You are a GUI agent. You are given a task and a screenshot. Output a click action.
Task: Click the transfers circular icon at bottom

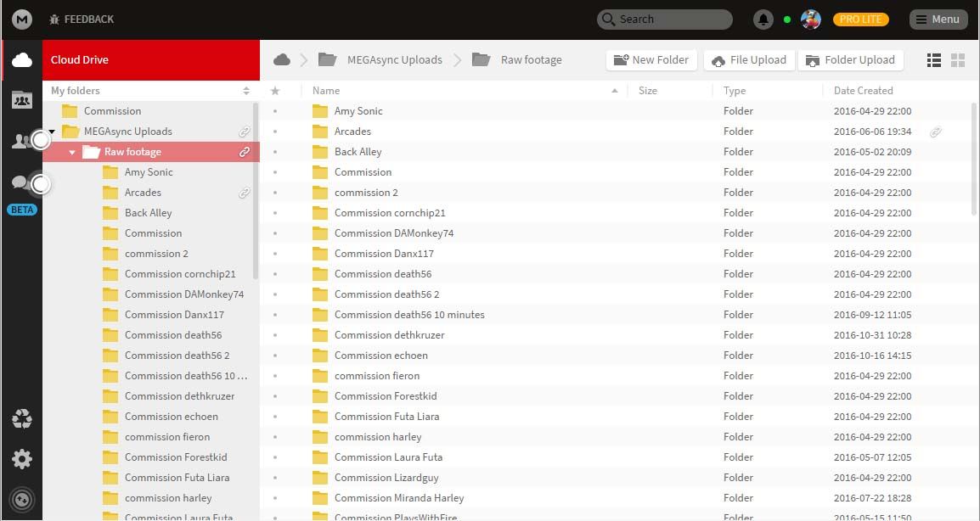[22, 500]
